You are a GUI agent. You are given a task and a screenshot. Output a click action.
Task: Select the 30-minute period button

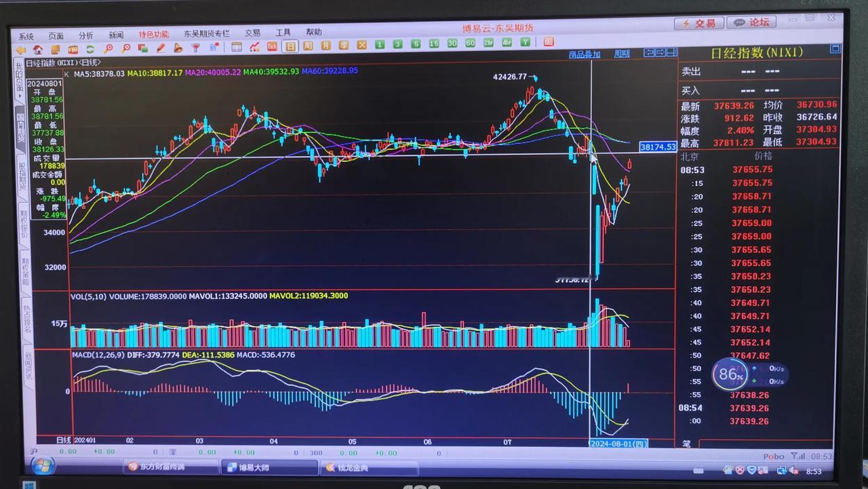tap(452, 43)
